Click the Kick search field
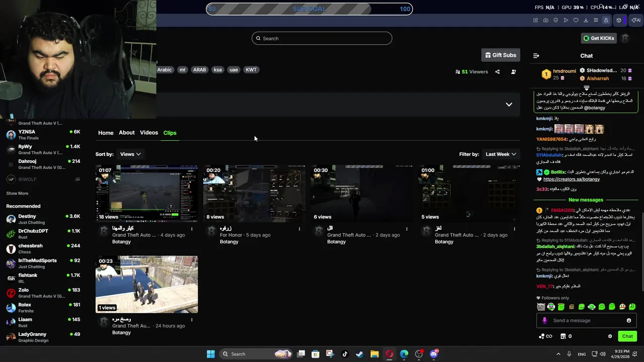This screenshot has width=644, height=362. (x=322, y=38)
